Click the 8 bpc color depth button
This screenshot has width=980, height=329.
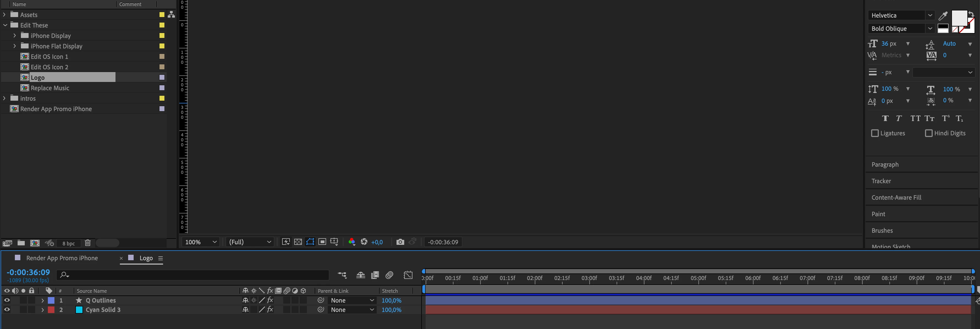click(68, 243)
